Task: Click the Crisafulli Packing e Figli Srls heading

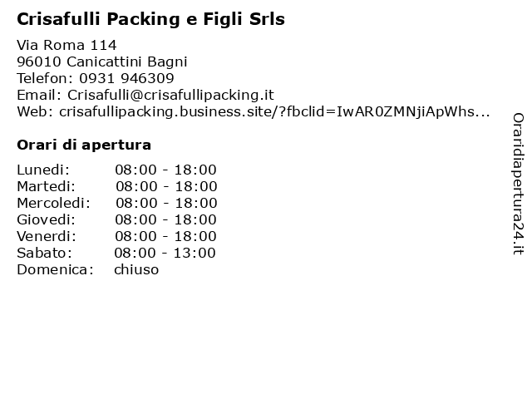Action: tap(150, 19)
